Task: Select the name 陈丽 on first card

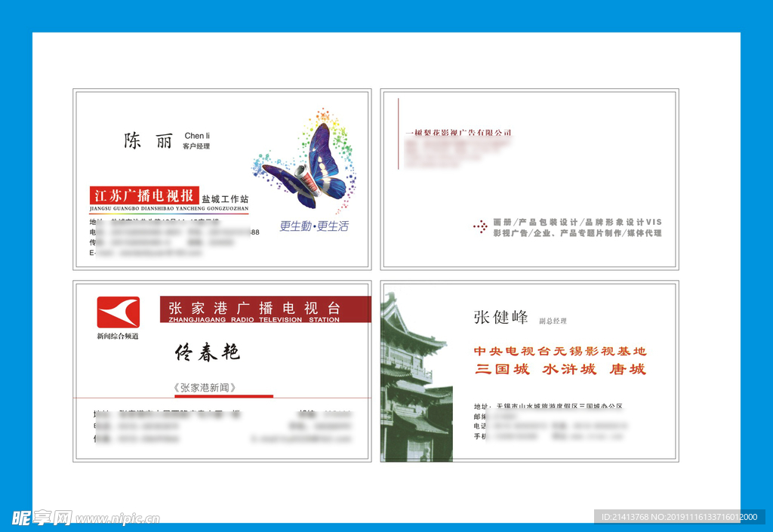Action: 149,141
